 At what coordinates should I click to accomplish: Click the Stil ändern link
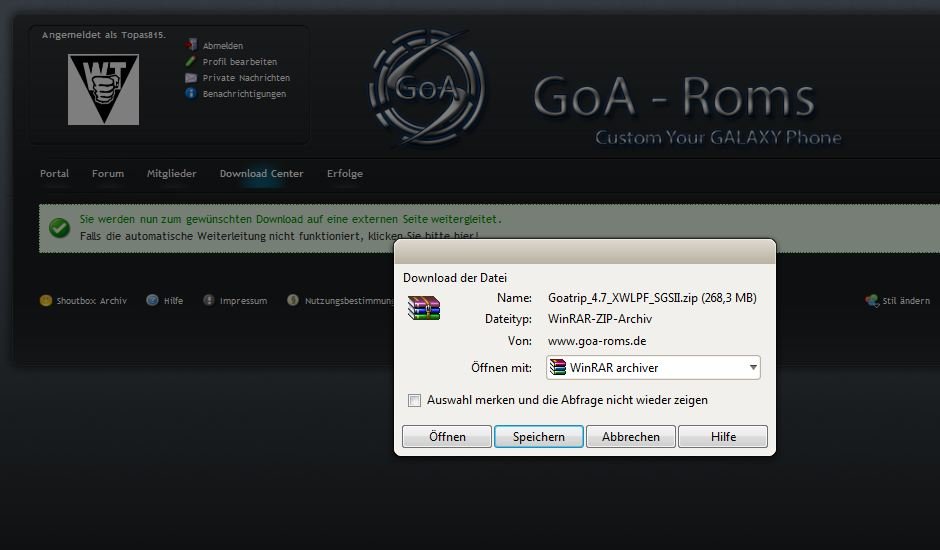tap(906, 300)
